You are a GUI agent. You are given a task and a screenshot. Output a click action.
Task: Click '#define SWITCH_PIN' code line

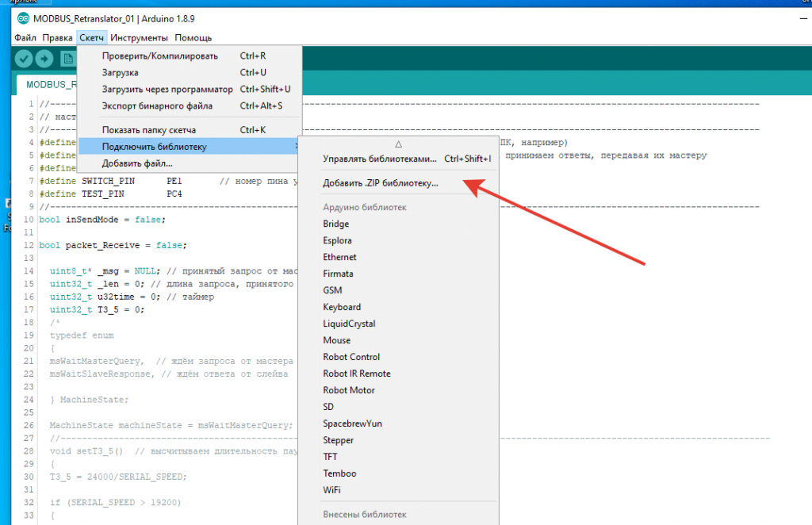pyautogui.click(x=168, y=181)
